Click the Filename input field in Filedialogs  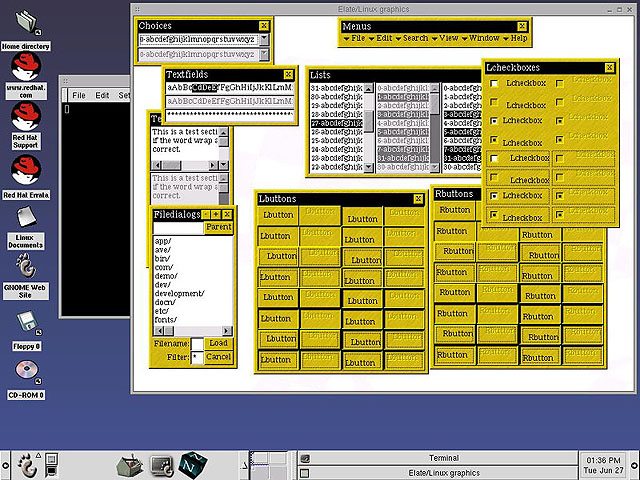coord(197,343)
